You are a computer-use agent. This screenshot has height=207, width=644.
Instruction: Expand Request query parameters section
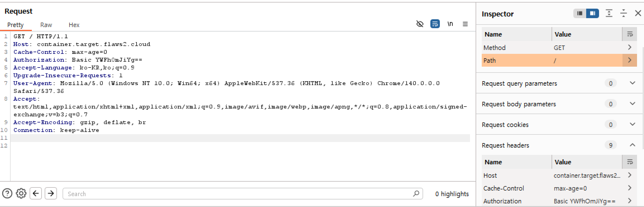(x=633, y=83)
